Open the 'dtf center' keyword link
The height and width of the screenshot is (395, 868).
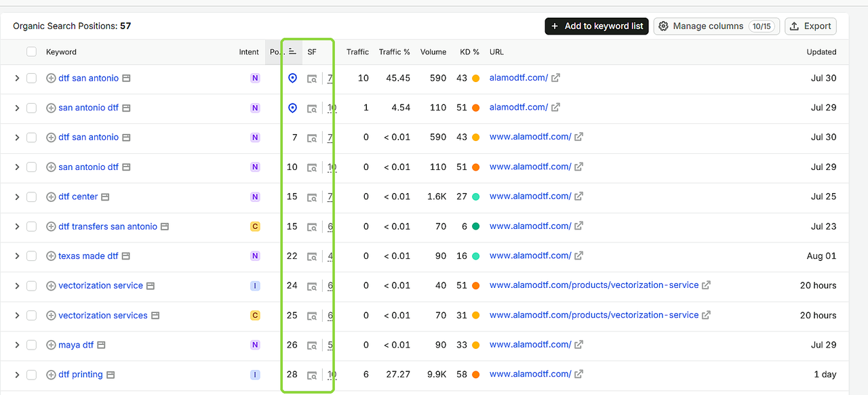click(x=78, y=197)
